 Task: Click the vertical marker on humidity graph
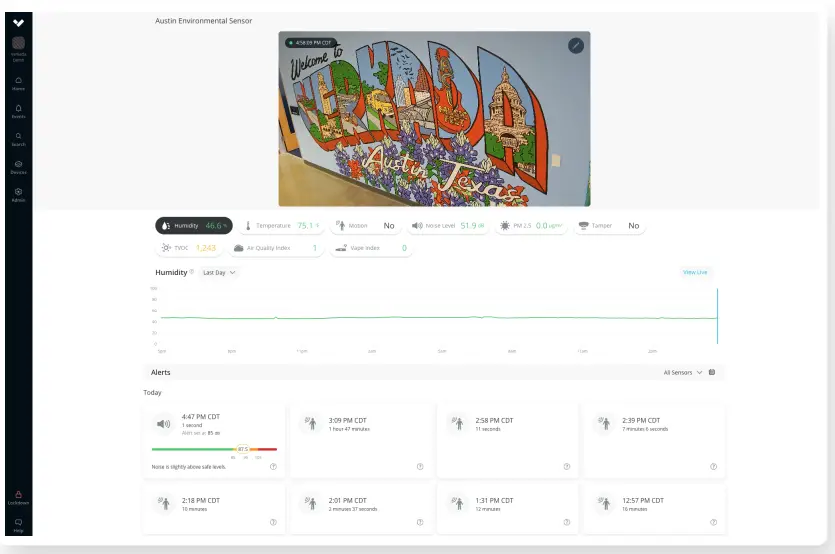(717, 316)
